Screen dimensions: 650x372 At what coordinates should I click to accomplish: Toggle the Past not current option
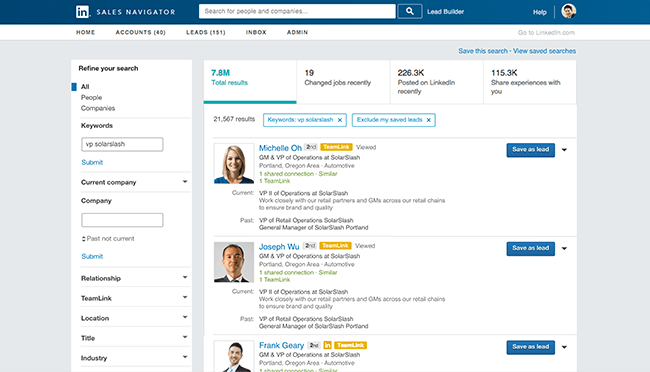click(x=108, y=238)
